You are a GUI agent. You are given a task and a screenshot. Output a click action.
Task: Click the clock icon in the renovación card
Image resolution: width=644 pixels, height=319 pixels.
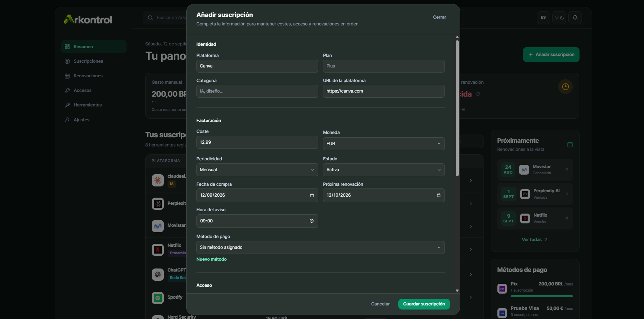565,87
